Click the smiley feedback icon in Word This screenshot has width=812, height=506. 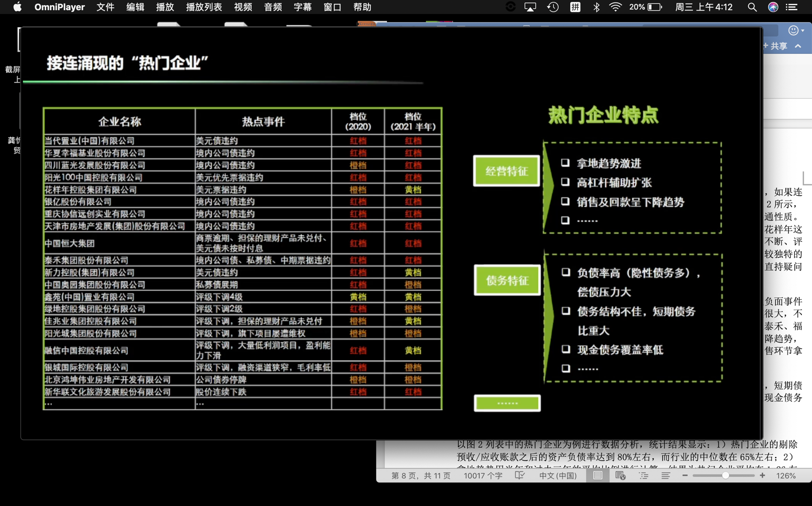pos(793,31)
